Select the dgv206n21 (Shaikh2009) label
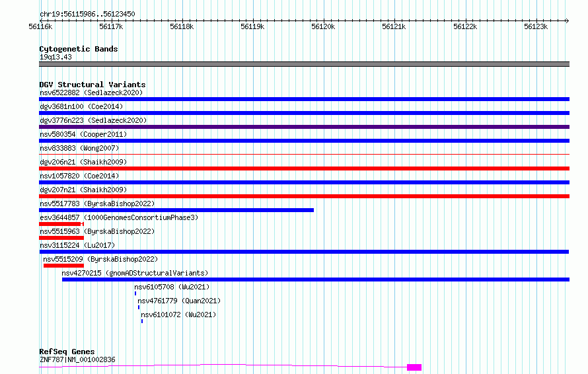Screen dimensions: 588x374 tap(83, 162)
